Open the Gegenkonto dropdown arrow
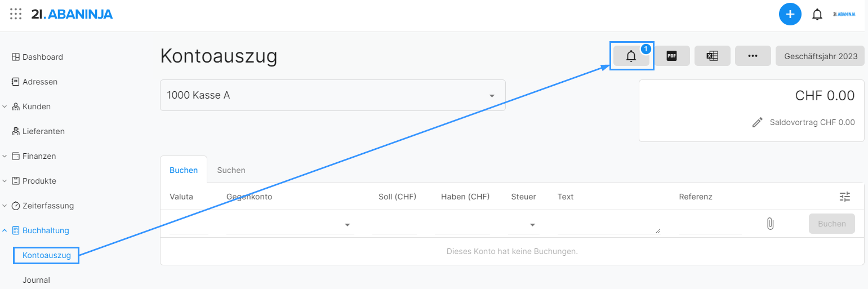The width and height of the screenshot is (868, 289). pyautogui.click(x=346, y=225)
